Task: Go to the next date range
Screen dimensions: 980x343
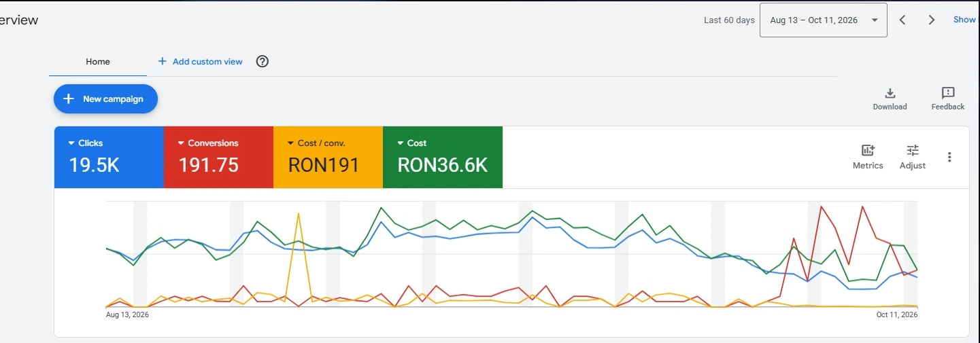Action: click(x=932, y=20)
